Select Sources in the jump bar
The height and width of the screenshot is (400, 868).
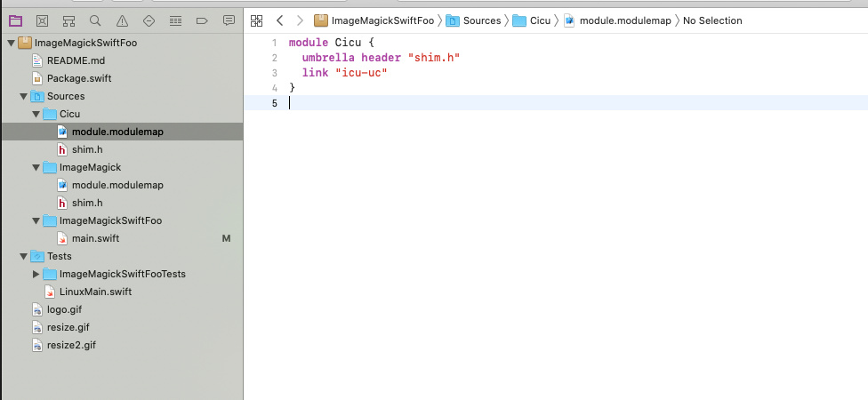tap(482, 21)
